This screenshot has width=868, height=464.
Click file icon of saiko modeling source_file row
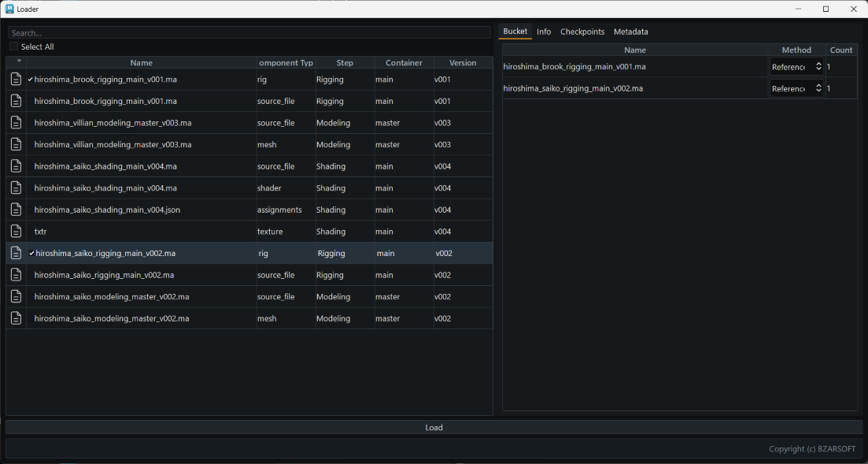pos(17,296)
